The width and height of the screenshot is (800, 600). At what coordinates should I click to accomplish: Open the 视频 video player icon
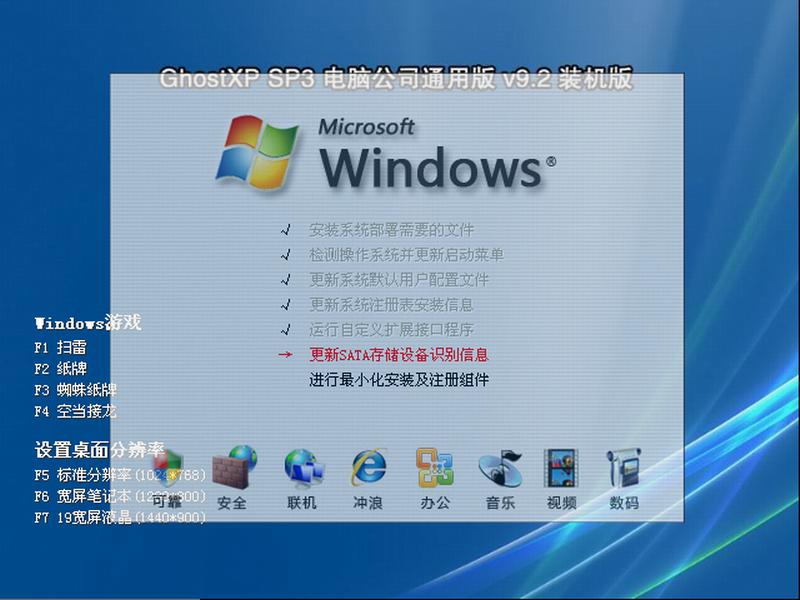click(x=561, y=466)
